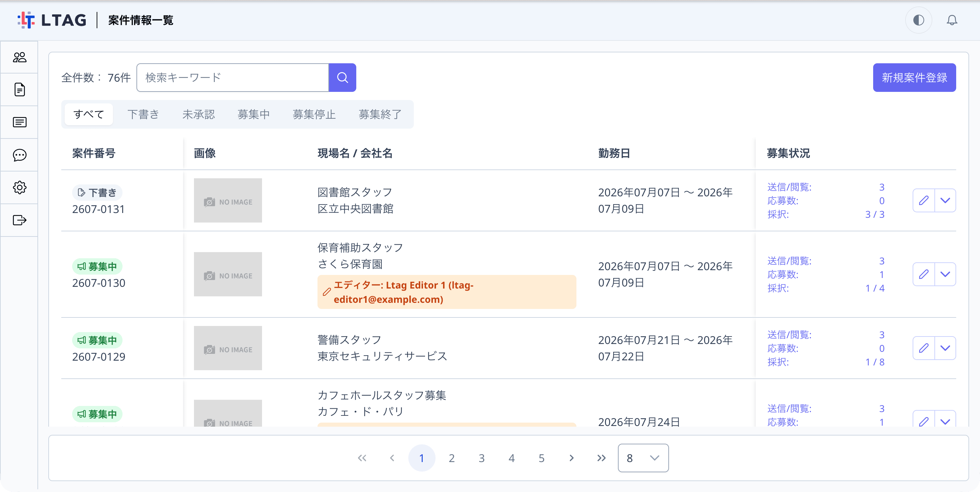Click the LTAG logo

click(x=52, y=20)
